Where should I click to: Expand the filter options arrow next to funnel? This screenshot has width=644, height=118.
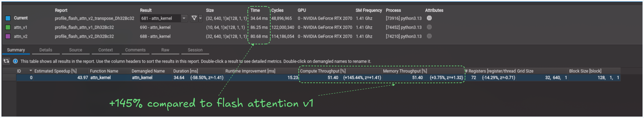[200, 18]
